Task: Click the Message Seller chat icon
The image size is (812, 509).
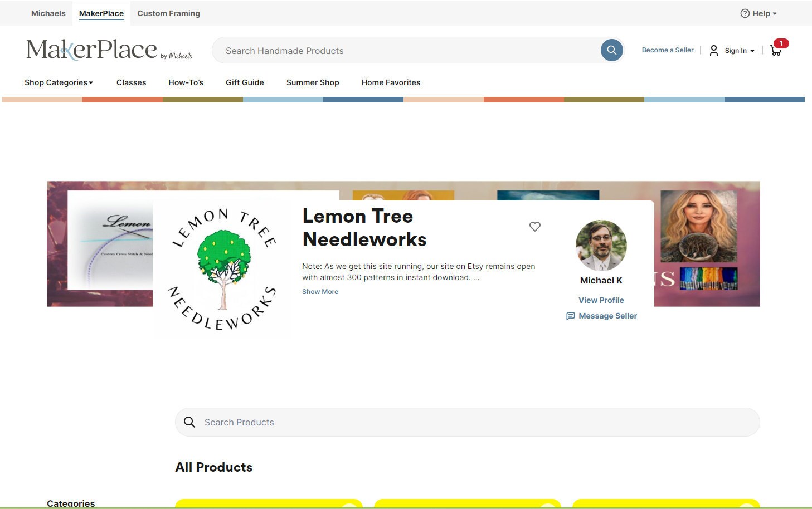Action: tap(570, 316)
